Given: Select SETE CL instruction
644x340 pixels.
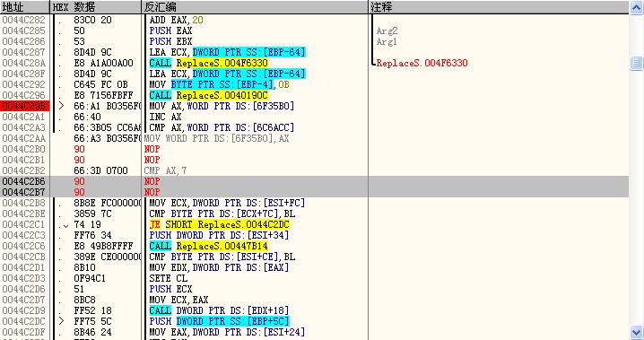Looking at the screenshot, I should click(168, 278).
